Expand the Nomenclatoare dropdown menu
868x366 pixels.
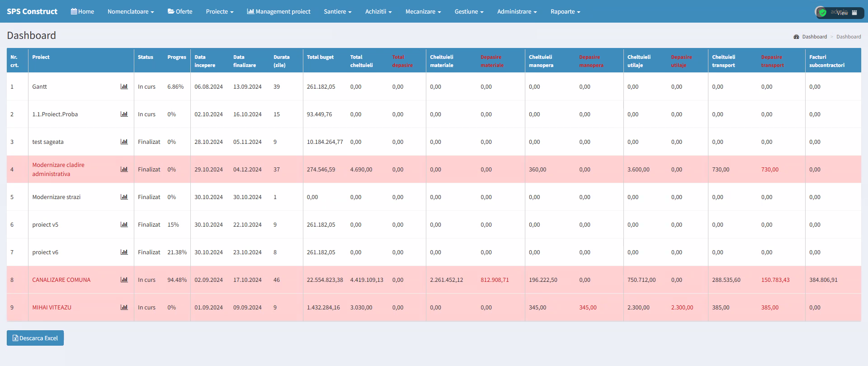pyautogui.click(x=131, y=11)
